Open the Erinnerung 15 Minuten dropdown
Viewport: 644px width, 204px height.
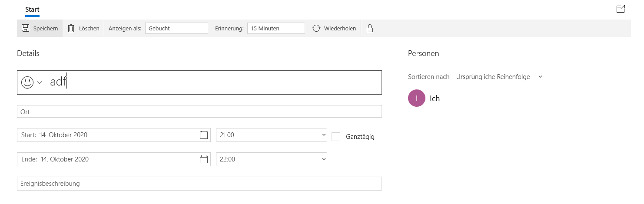[276, 28]
